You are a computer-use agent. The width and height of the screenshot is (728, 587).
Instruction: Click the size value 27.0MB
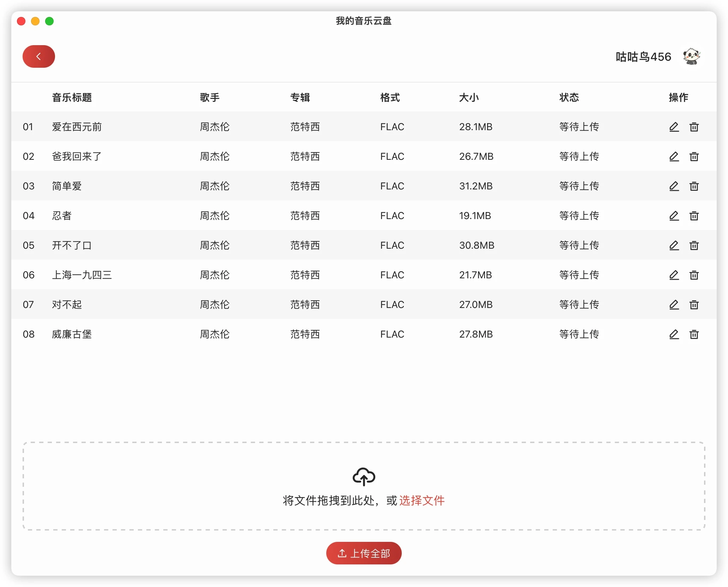tap(476, 304)
